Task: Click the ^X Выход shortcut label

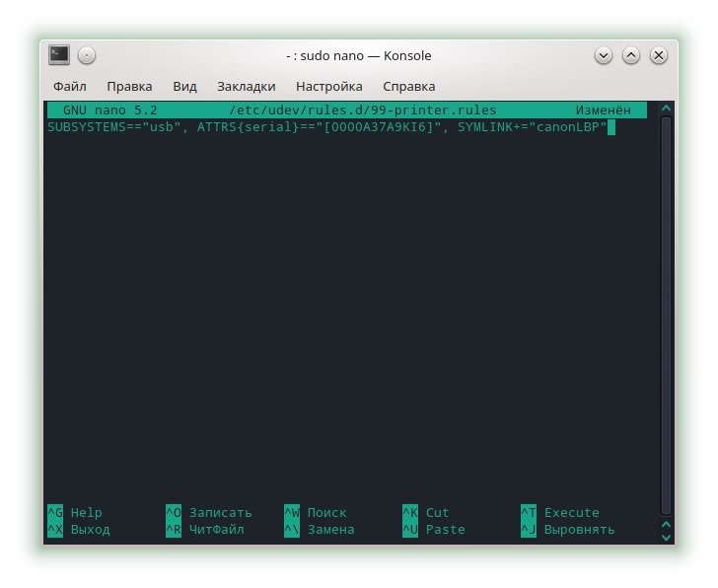Action: [x=79, y=530]
